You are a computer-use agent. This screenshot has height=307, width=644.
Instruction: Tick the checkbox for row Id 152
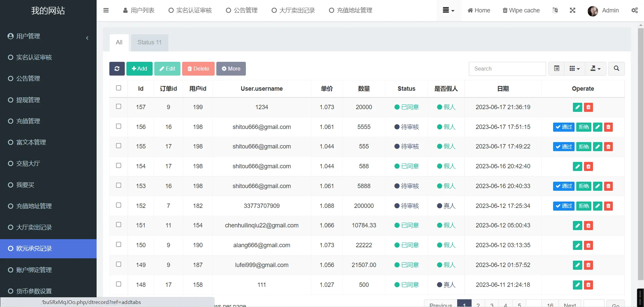118,205
